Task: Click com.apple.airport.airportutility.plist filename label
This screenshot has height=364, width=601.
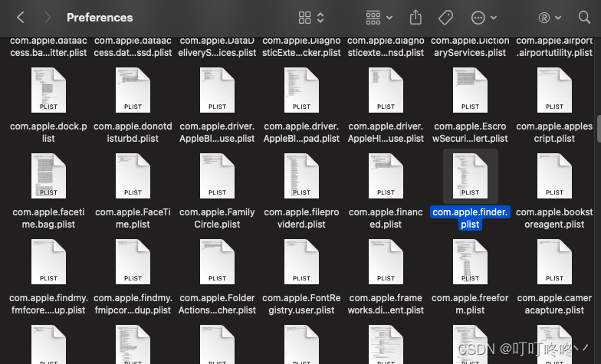Action: pos(554,48)
